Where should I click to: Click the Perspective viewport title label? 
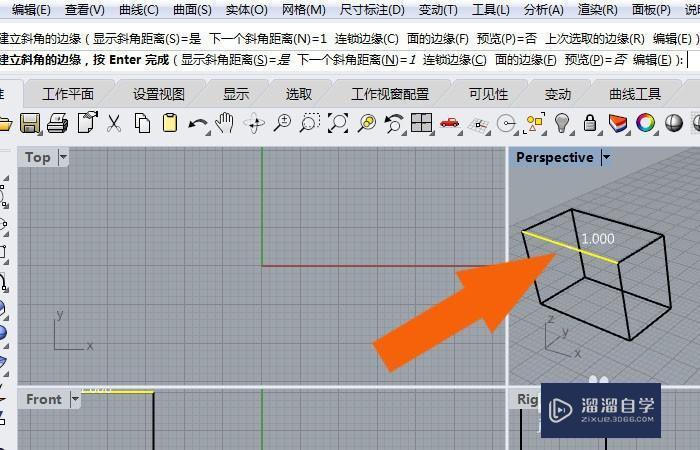[555, 157]
